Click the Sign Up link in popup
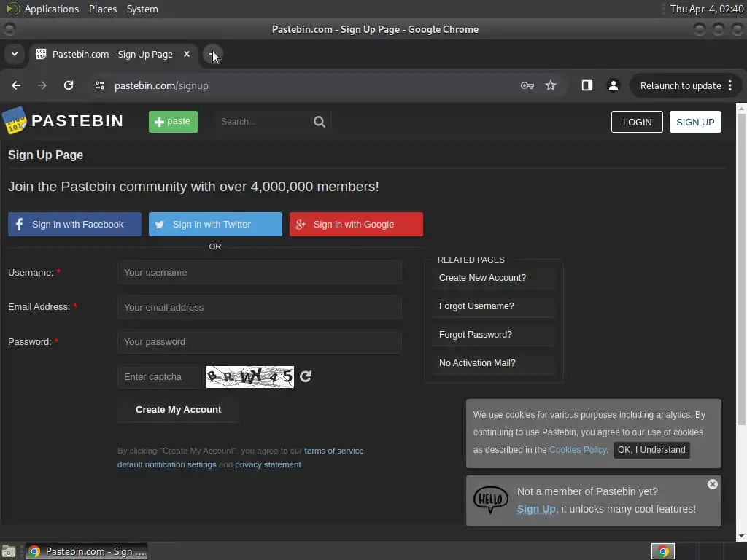This screenshot has width=747, height=560. 536,509
